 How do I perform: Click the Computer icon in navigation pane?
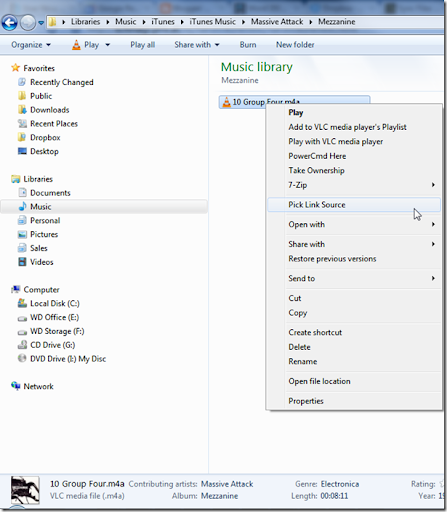(15, 289)
